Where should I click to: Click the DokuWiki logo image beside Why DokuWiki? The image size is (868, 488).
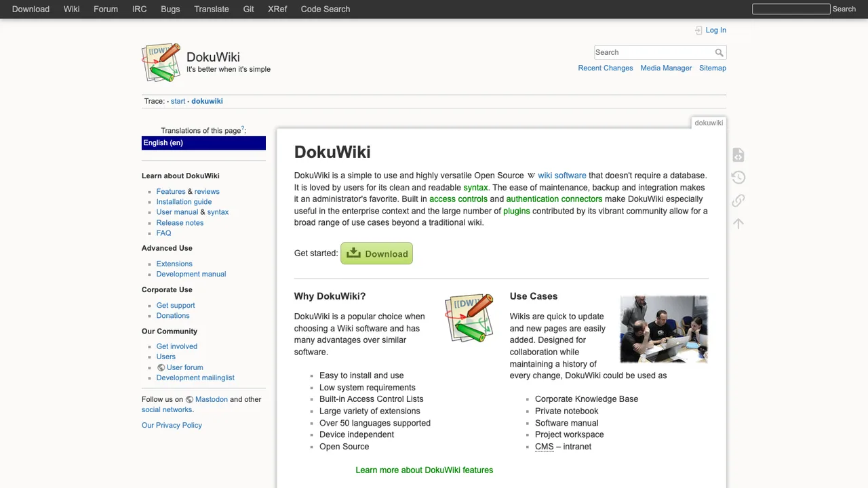tap(469, 318)
